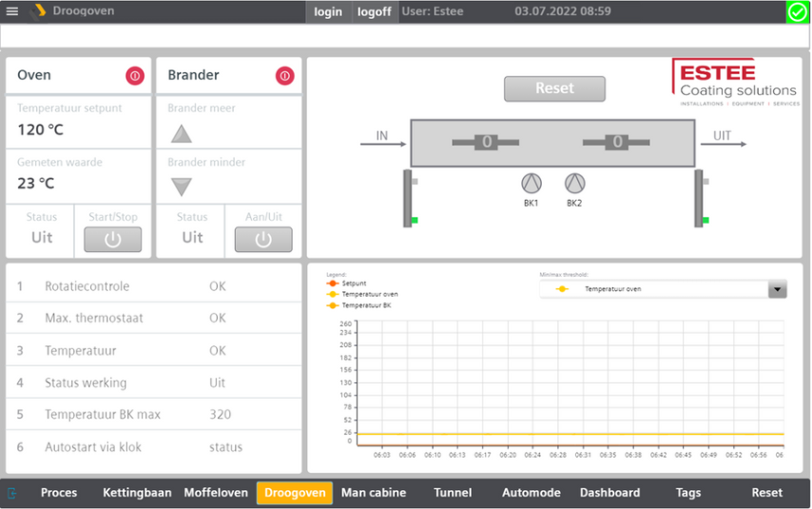Switch to the Moffeloven tab
Viewport: 812px width, 509px height.
pos(216,493)
